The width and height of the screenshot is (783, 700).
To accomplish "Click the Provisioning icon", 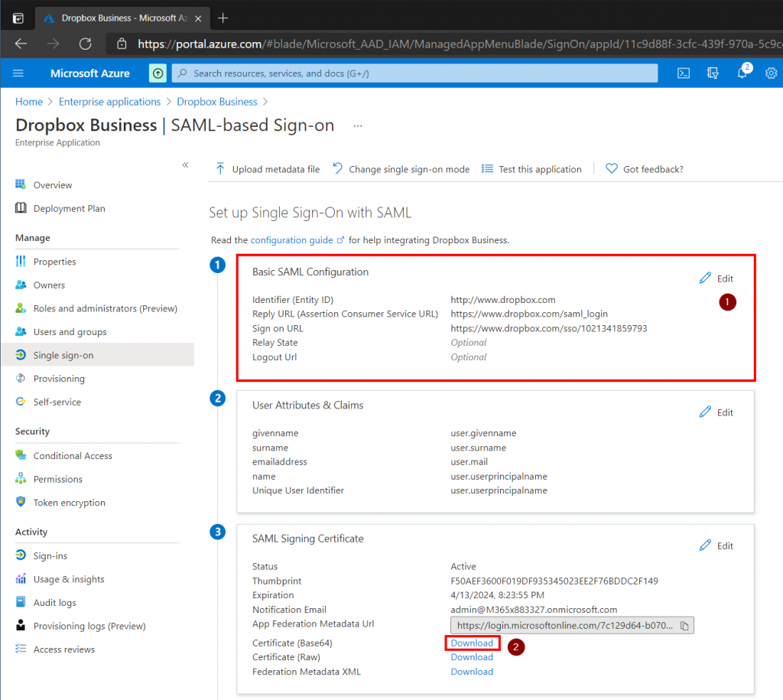I will [21, 378].
